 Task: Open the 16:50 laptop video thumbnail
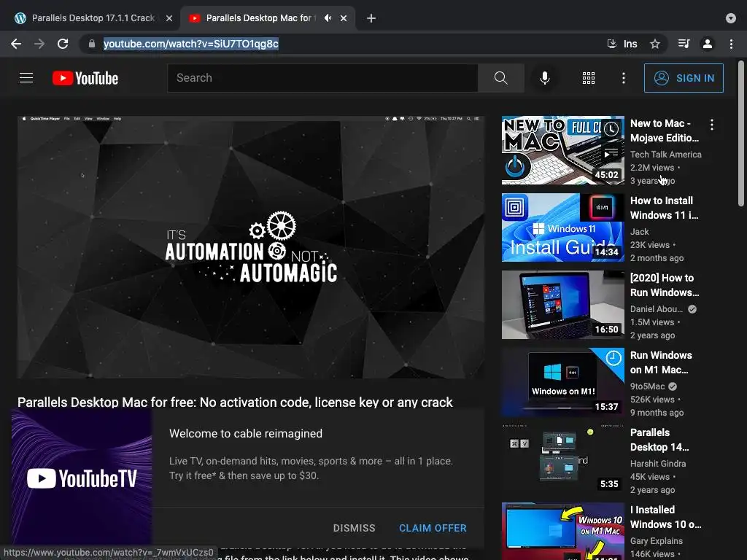(x=562, y=305)
